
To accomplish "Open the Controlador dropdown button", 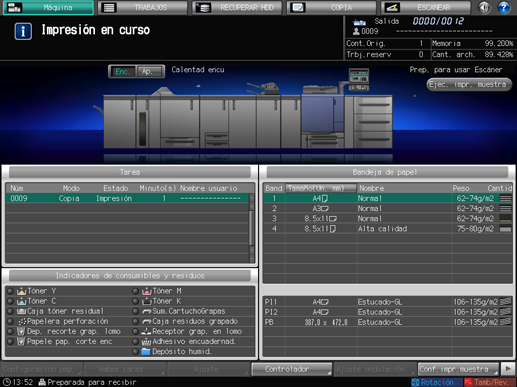I will click(x=292, y=369).
